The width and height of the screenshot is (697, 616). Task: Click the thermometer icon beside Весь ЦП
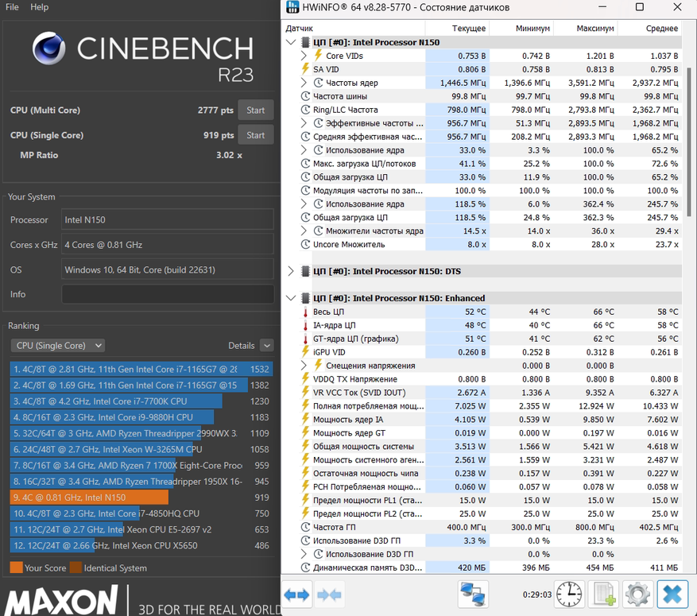click(x=305, y=312)
